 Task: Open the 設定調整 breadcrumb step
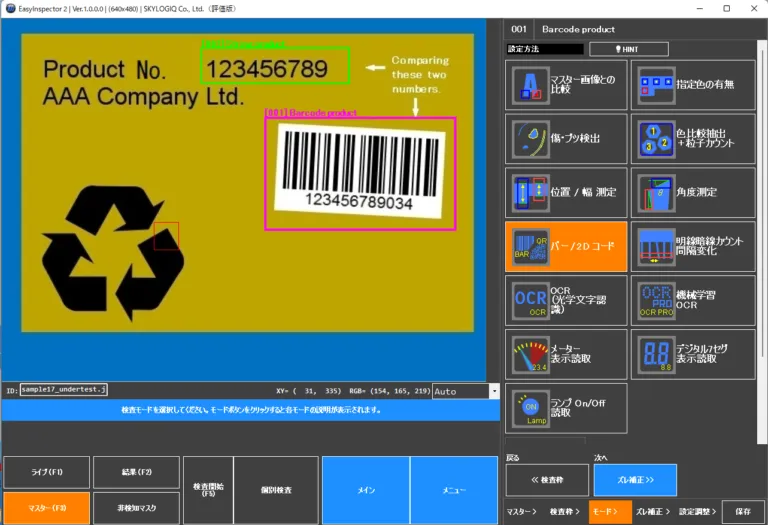(697, 511)
